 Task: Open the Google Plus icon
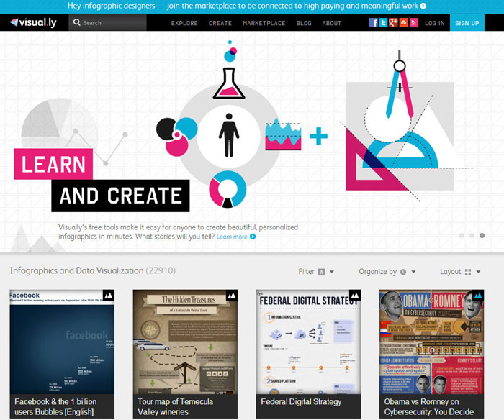[393, 23]
